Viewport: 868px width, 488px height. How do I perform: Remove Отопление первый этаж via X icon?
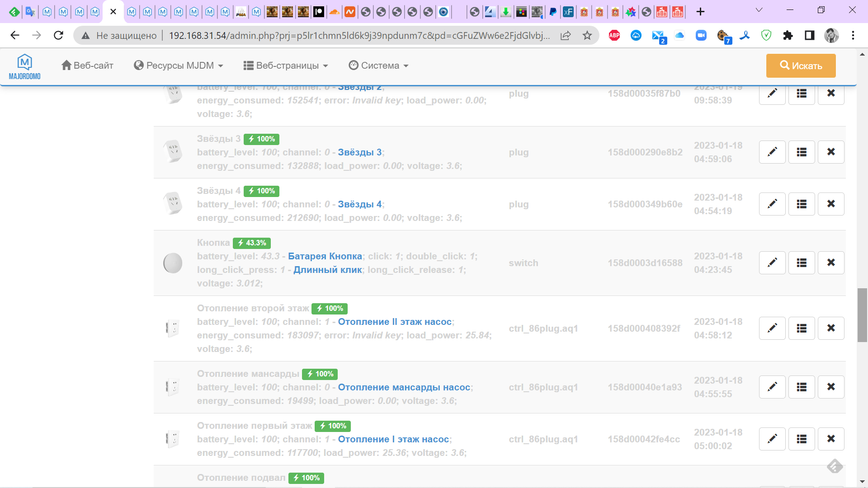[831, 439]
